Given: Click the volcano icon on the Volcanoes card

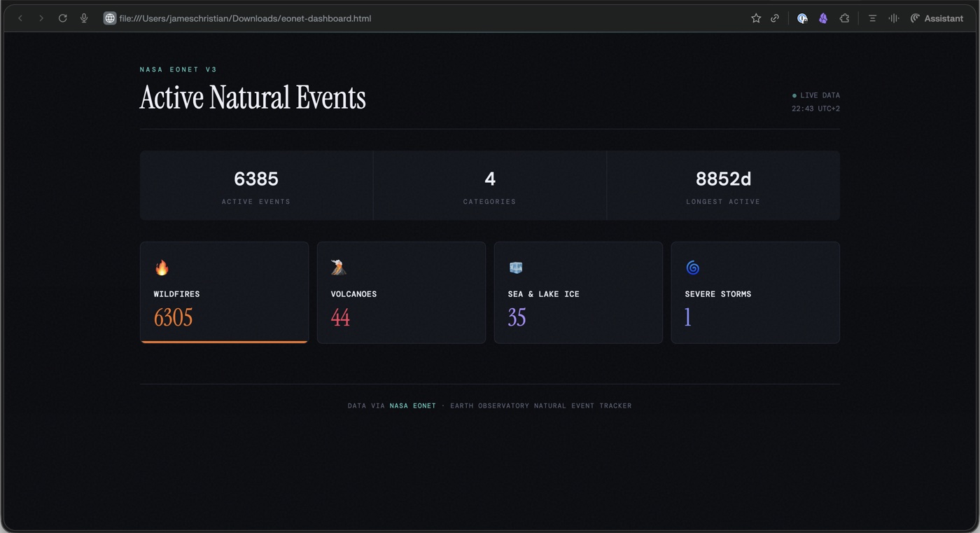Looking at the screenshot, I should point(339,268).
